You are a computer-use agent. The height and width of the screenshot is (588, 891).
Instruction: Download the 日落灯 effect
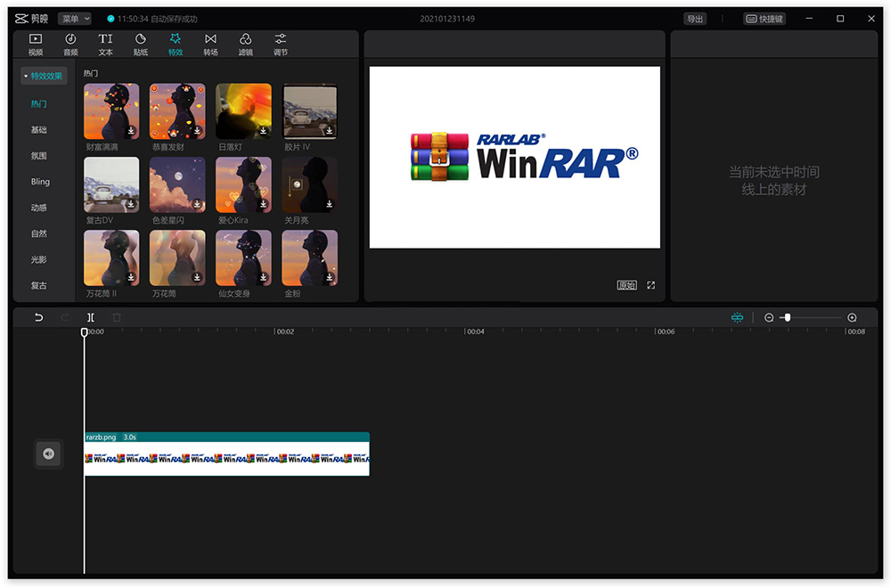point(264,130)
